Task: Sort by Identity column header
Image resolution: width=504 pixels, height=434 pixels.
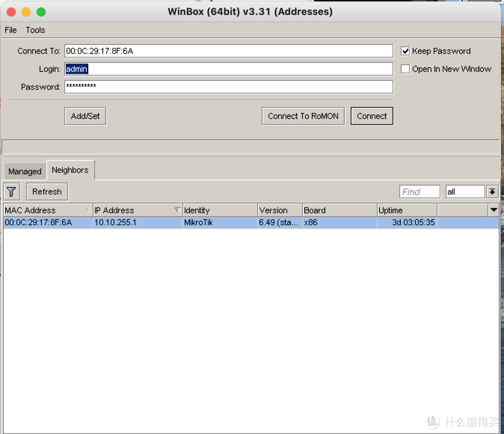Action: 220,210
